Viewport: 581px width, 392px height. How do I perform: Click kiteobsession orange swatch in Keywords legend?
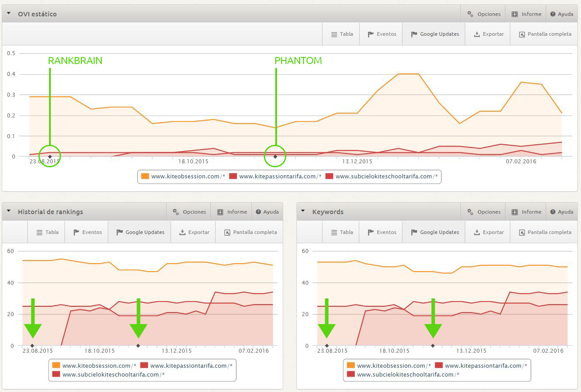coord(351,366)
